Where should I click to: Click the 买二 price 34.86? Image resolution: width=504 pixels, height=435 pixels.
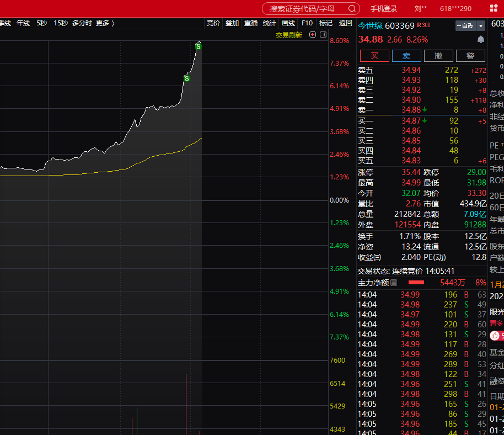(x=411, y=131)
